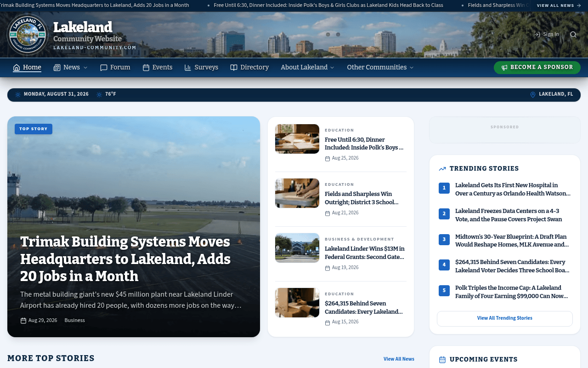Screen dimensions: 588x368
Task: Open the Forum nav item
Action: (x=115, y=68)
